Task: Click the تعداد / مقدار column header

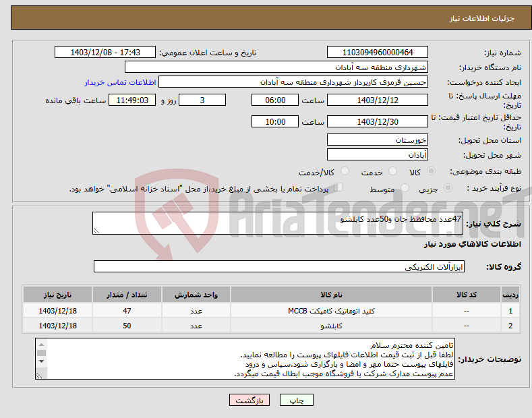Action: click(127, 295)
